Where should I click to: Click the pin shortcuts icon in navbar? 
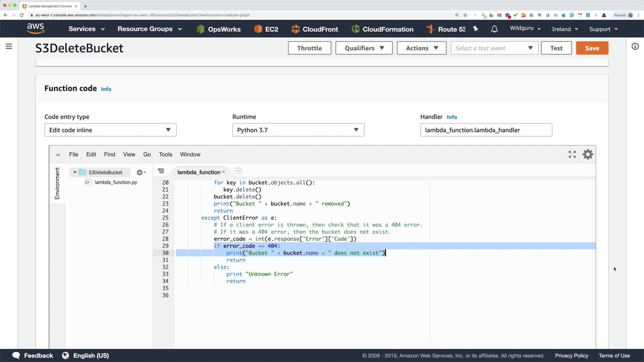(x=475, y=29)
